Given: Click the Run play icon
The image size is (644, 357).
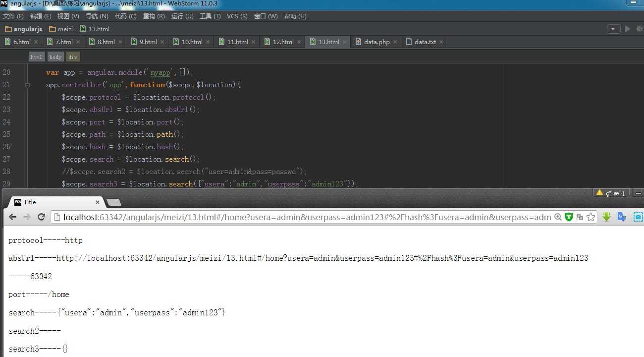Looking at the screenshot, I should (628, 29).
